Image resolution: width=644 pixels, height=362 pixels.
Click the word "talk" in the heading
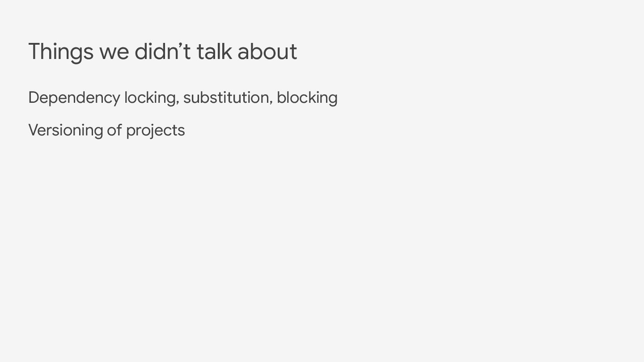coord(214,51)
